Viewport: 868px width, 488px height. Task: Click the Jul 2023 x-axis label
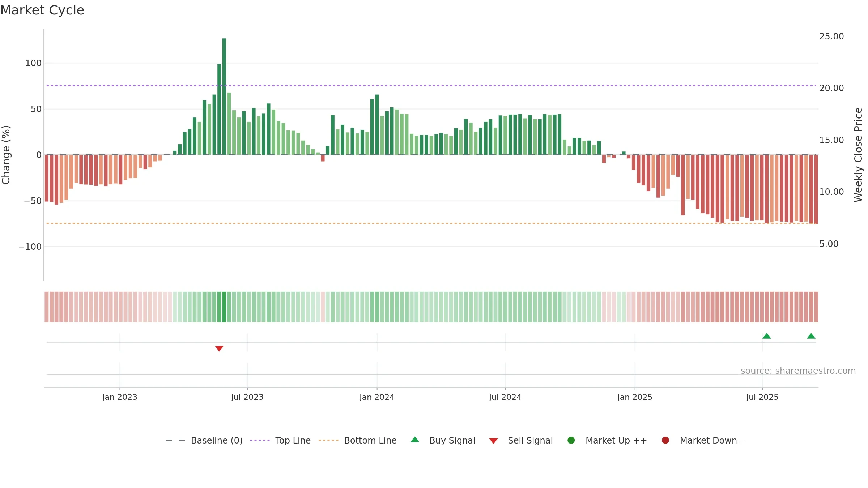(x=247, y=397)
